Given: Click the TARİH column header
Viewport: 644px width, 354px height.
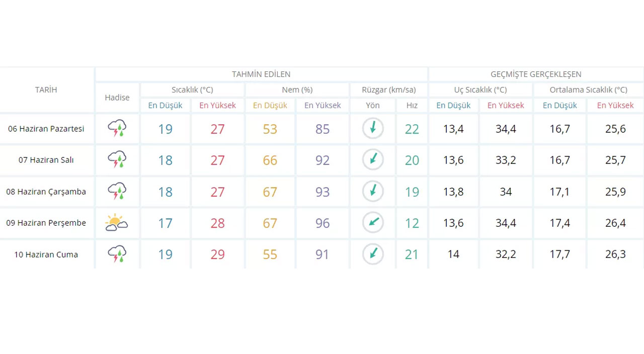Looking at the screenshot, I should (46, 90).
